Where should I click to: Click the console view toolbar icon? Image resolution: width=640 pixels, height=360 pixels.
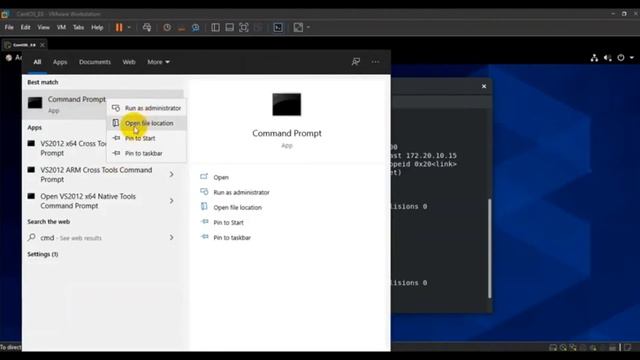click(x=278, y=27)
